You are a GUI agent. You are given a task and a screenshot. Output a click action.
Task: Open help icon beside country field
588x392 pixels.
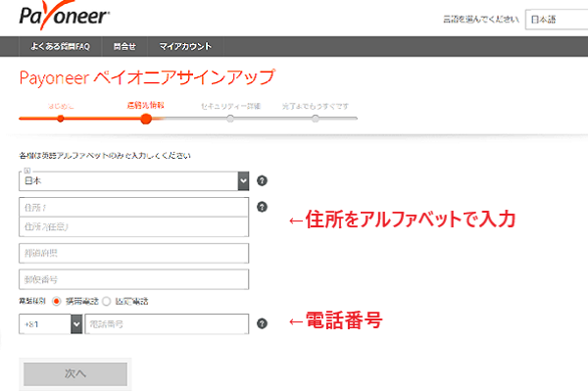point(262,180)
